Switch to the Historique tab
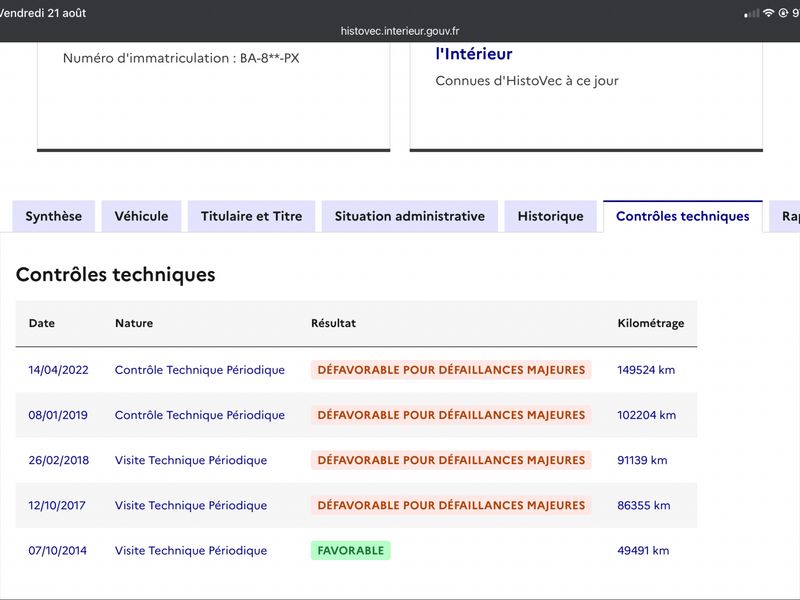This screenshot has height=600, width=800. tap(551, 216)
